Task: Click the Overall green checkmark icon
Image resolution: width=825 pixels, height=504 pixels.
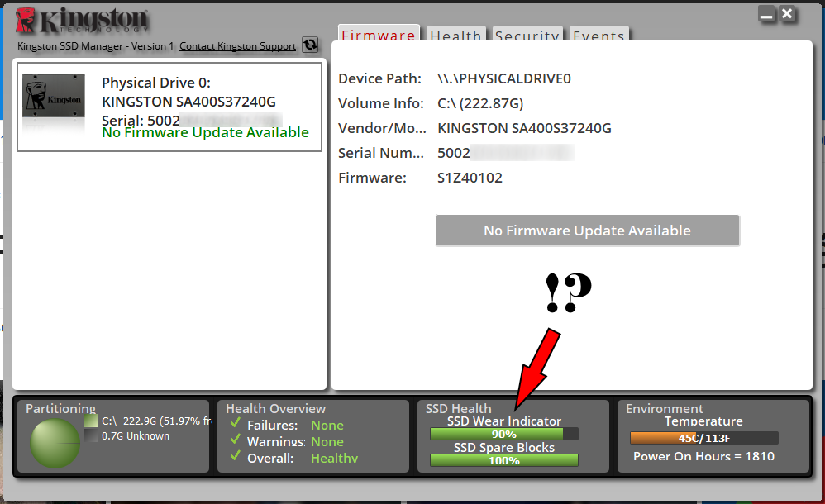Action: (x=236, y=455)
